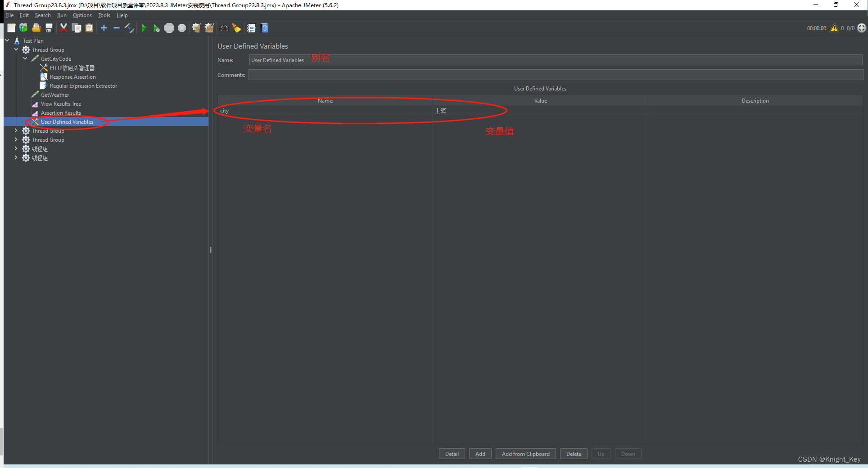Viewport: 868px width, 468px height.
Task: Clear all results with double broom icon
Action: 208,28
